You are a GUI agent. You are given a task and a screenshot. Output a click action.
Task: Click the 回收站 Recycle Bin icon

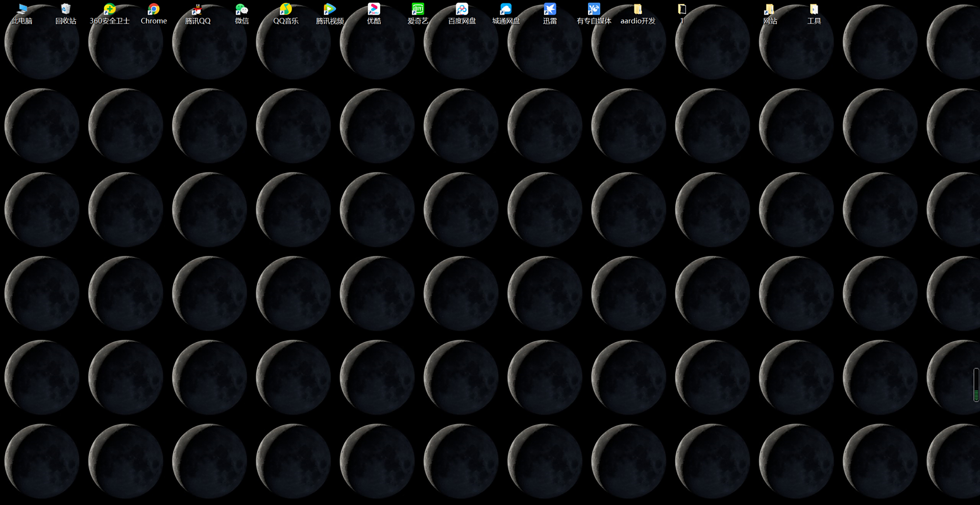pyautogui.click(x=66, y=9)
